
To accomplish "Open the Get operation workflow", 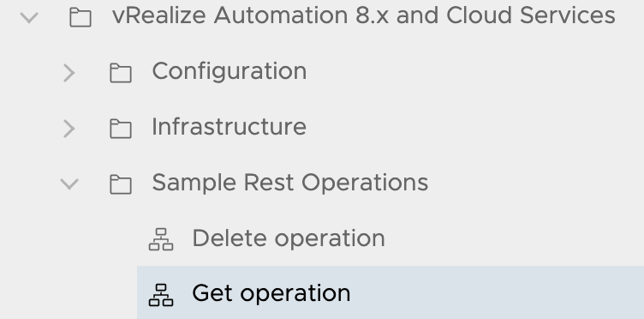I will pyautogui.click(x=271, y=293).
